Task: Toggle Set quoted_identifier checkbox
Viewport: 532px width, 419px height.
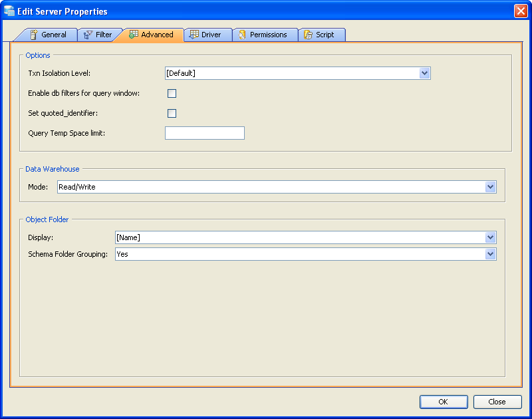Action: pos(172,113)
